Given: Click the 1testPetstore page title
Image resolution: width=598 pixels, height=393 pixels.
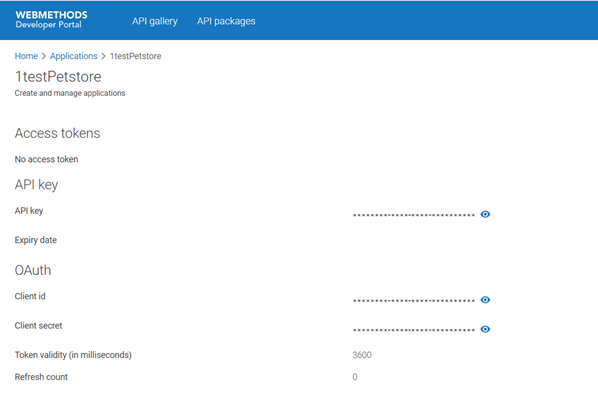Looking at the screenshot, I should (x=58, y=77).
